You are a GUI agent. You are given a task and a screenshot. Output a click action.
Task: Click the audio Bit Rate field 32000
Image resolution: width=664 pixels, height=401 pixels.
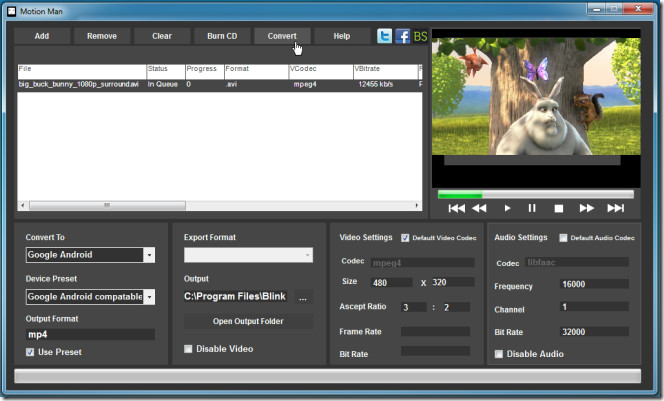coord(595,332)
